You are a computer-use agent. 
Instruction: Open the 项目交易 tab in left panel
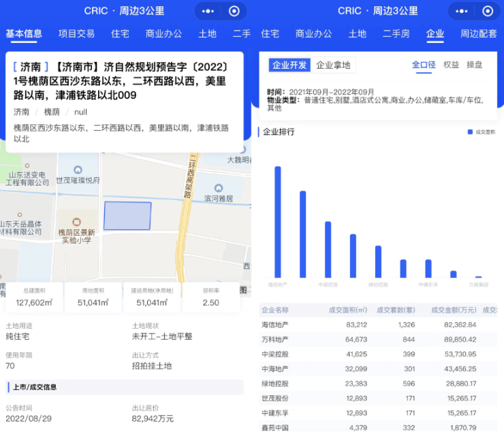click(x=76, y=33)
